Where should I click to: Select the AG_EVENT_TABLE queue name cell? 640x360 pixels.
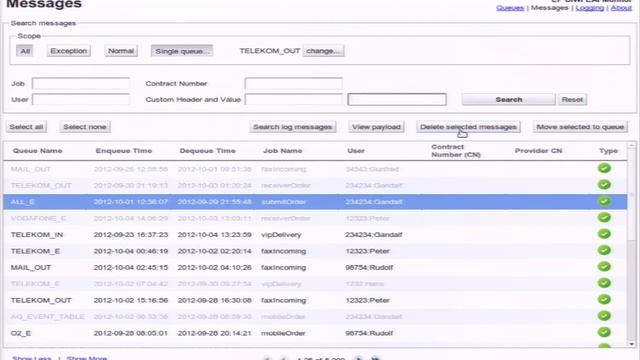[x=48, y=317]
